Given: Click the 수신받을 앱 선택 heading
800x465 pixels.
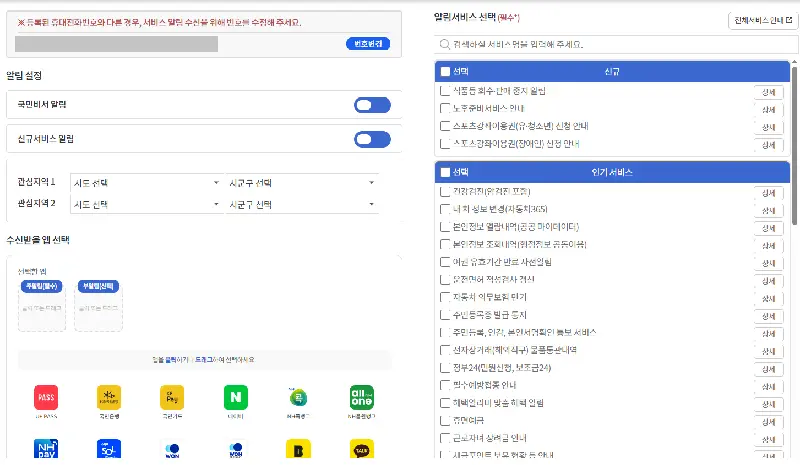Looking at the screenshot, I should click(x=38, y=240).
